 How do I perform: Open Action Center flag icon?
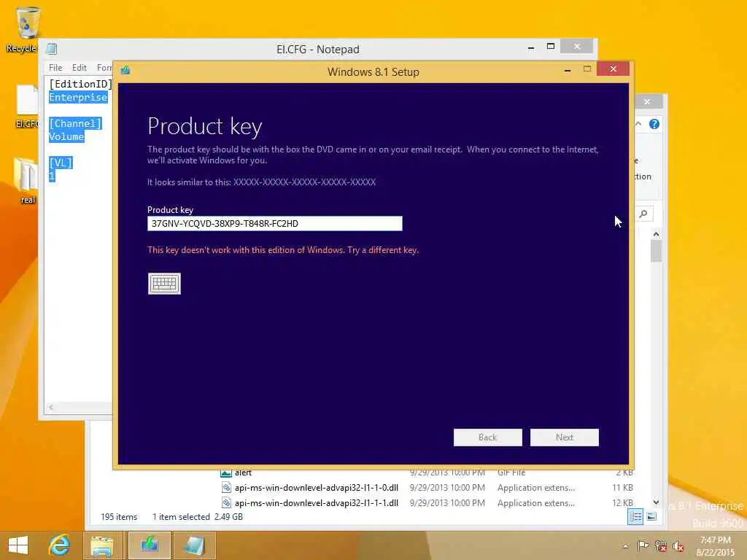point(643,545)
